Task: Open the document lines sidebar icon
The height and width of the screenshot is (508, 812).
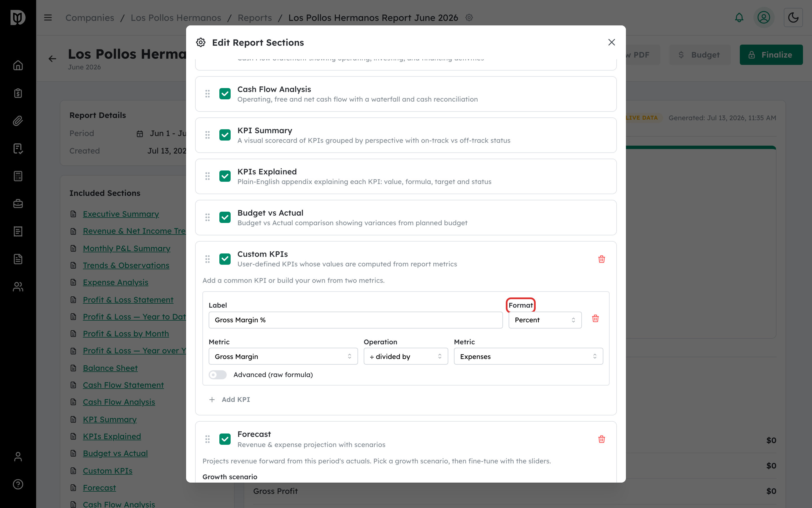Action: pyautogui.click(x=18, y=259)
